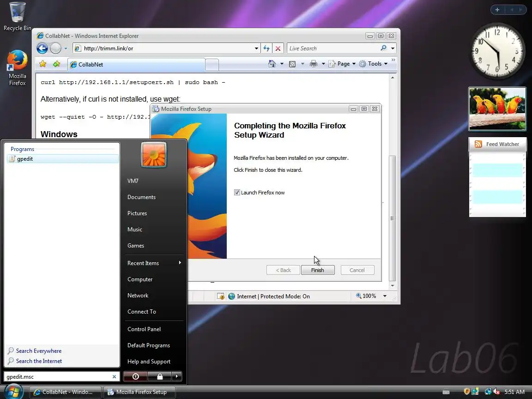
Task: Open the Feed Watcher RSS icon
Action: coord(478,144)
